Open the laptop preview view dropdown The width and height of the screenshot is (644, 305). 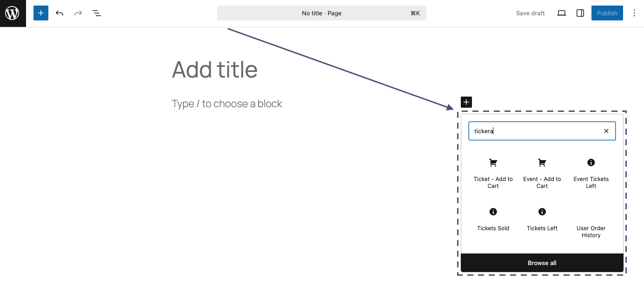click(562, 13)
